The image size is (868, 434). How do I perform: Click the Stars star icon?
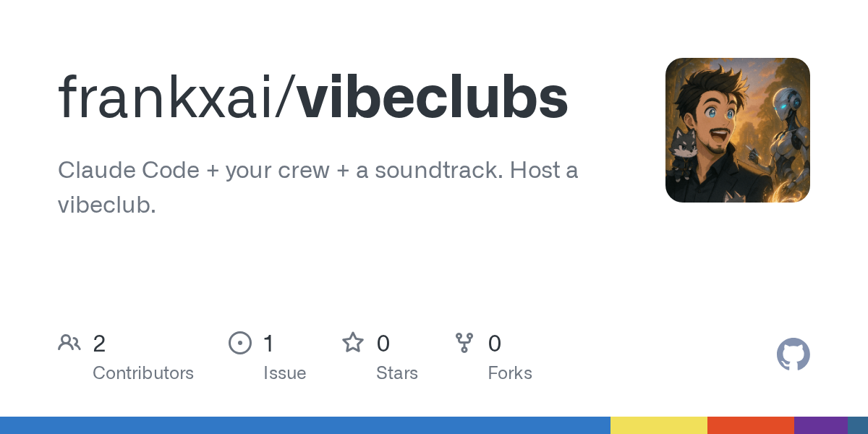point(353,342)
